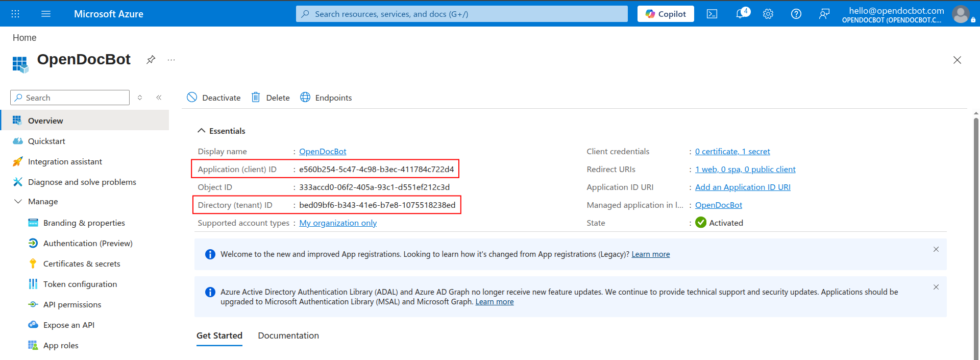Image resolution: width=980 pixels, height=360 pixels.
Task: Dismiss the ADAL deprecation banner
Action: pos(936,287)
